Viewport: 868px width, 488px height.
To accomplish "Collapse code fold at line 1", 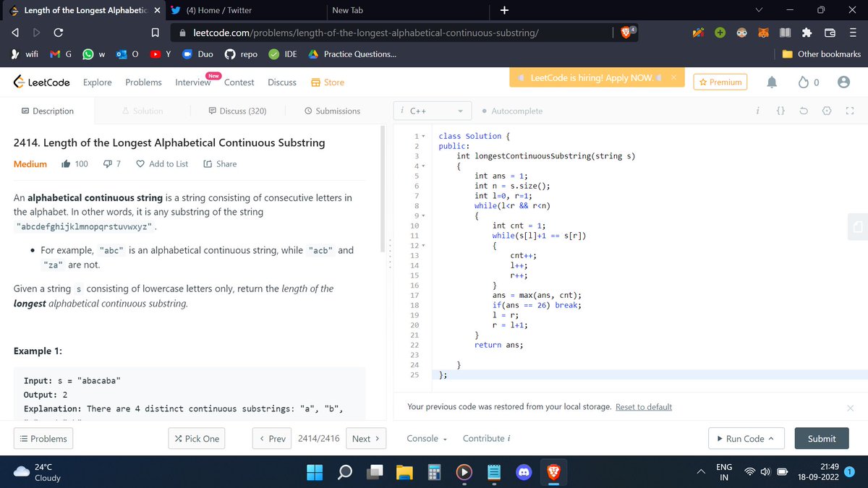I will pos(424,137).
